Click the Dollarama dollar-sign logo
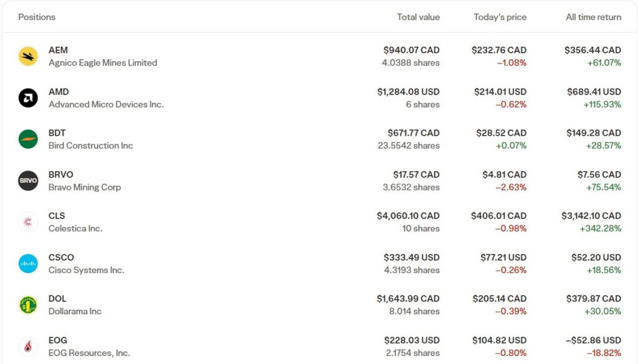 pyautogui.click(x=28, y=304)
